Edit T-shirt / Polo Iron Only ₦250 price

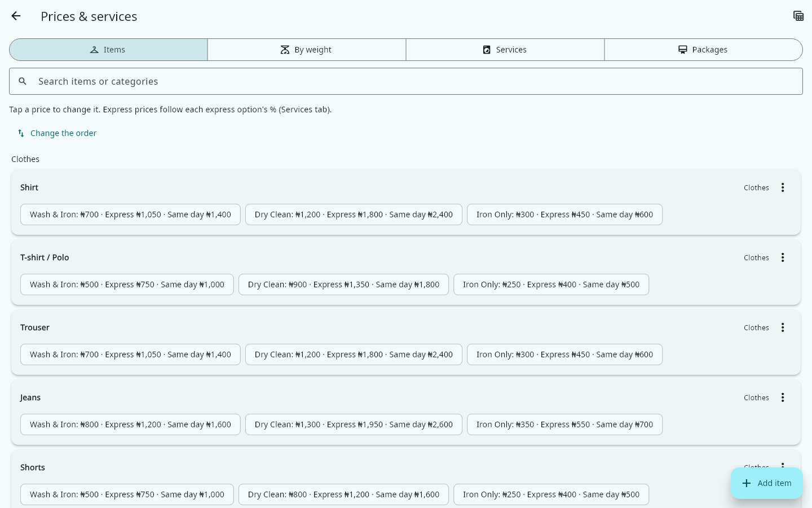[x=551, y=284]
